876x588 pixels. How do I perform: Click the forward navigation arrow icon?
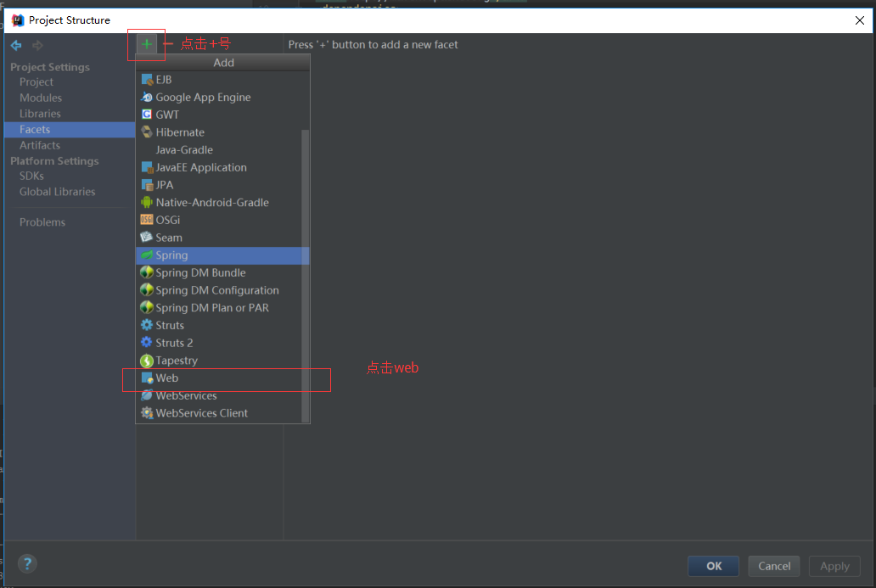[37, 45]
